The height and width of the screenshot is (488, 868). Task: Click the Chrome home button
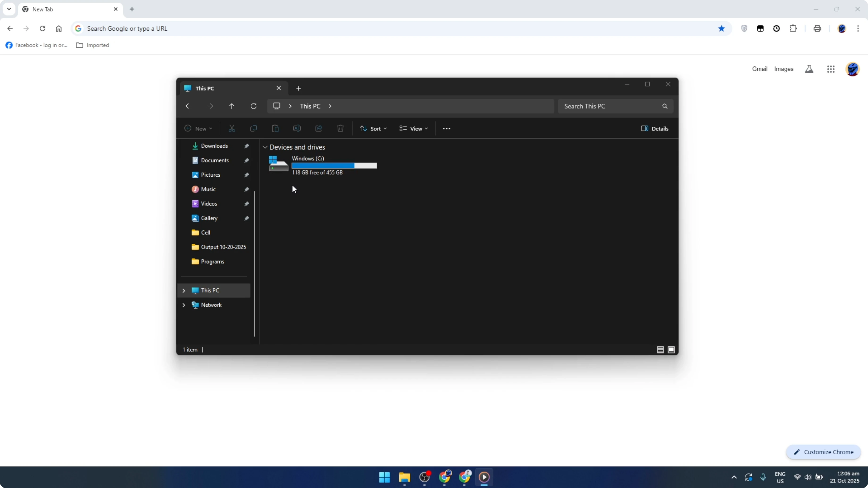tap(59, 29)
